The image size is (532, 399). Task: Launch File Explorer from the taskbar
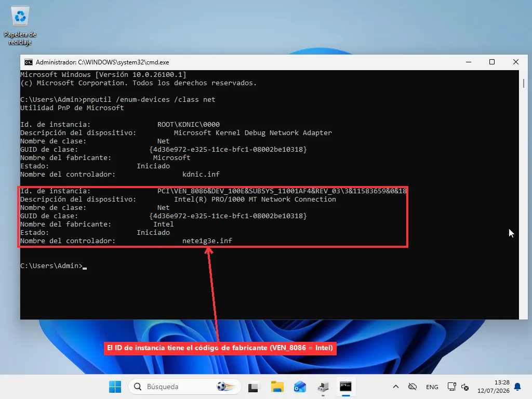pos(277,387)
